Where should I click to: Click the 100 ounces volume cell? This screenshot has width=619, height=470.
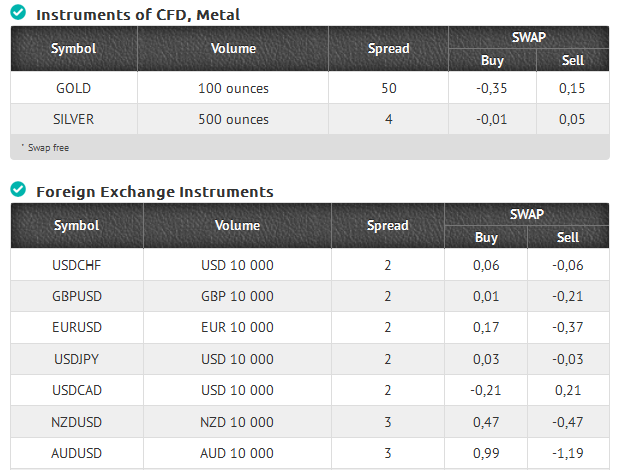coord(233,88)
